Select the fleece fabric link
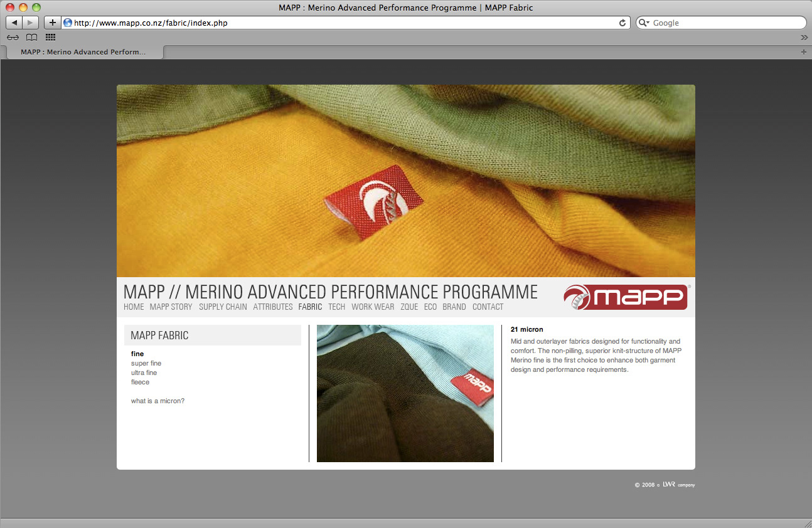The image size is (812, 528). [140, 382]
